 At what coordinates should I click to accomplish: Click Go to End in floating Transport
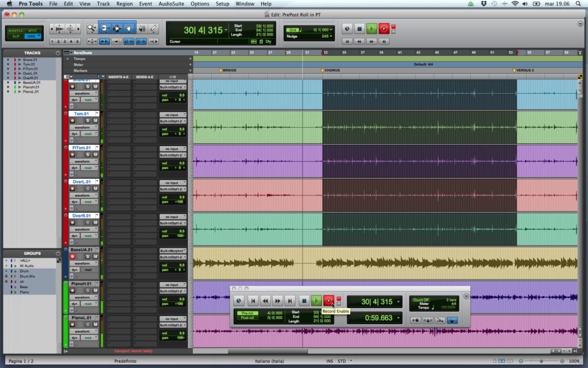point(289,301)
